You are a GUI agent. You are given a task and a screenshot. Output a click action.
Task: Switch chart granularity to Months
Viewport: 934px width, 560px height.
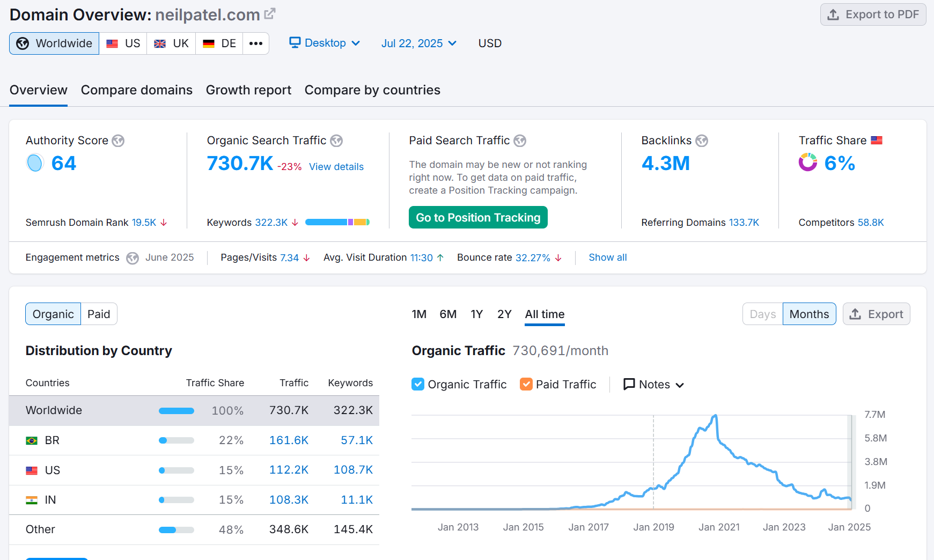pos(809,314)
